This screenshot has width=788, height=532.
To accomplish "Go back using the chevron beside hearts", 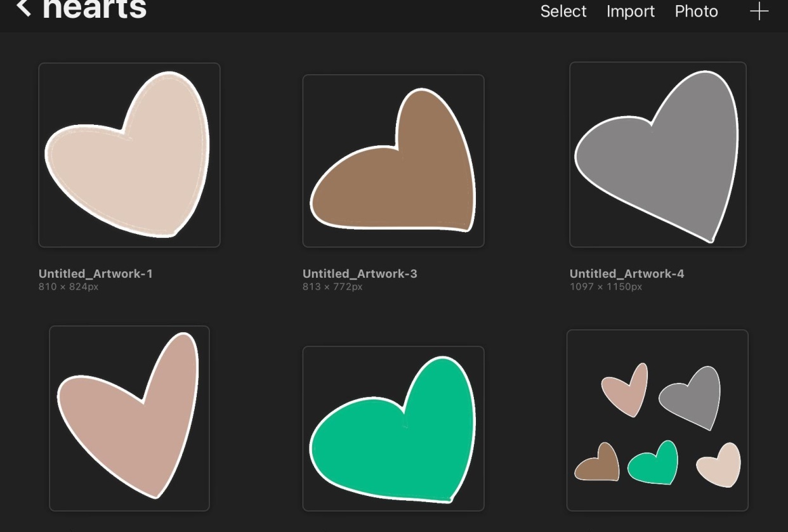I will point(23,8).
